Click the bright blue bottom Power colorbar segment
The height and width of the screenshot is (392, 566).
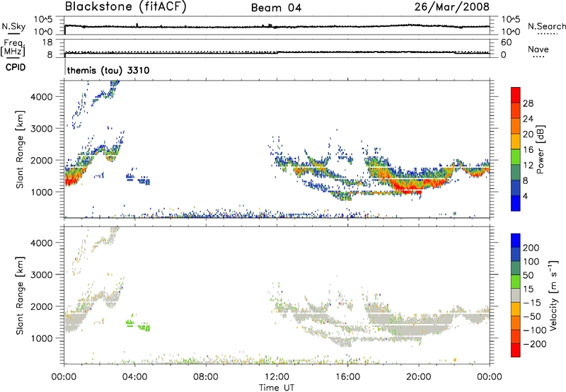(x=516, y=203)
